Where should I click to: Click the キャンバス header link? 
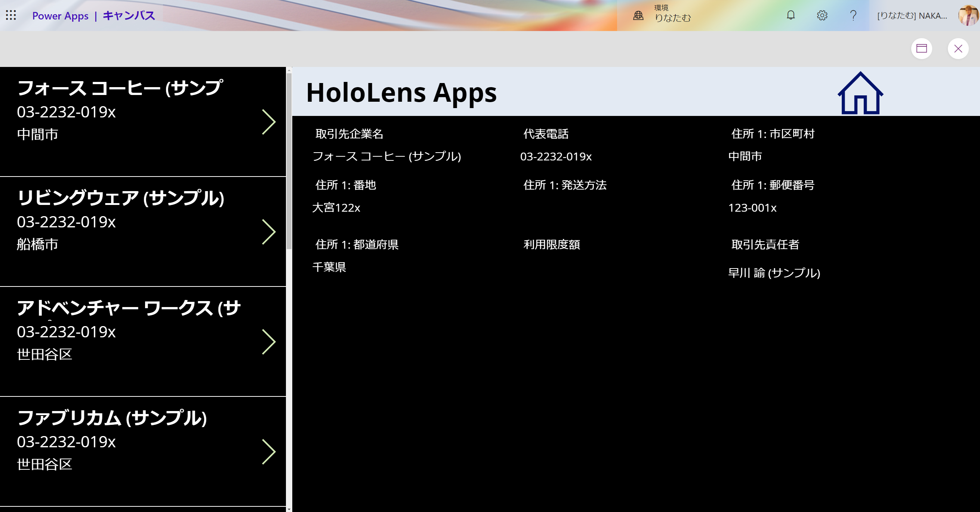[129, 16]
